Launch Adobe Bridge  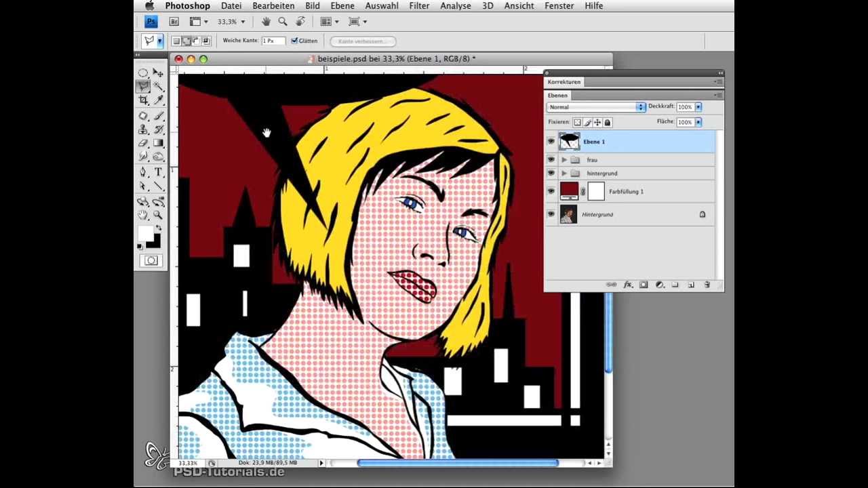(174, 22)
